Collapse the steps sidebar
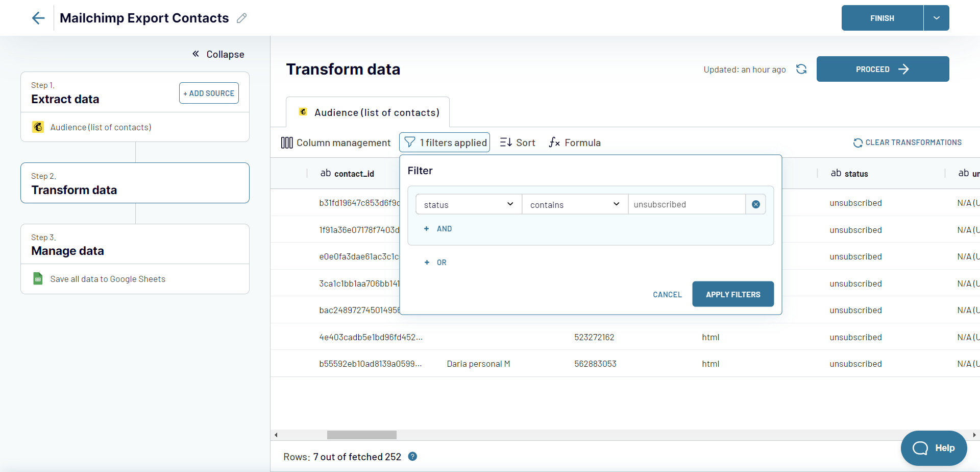Viewport: 980px width, 472px height. (x=218, y=54)
